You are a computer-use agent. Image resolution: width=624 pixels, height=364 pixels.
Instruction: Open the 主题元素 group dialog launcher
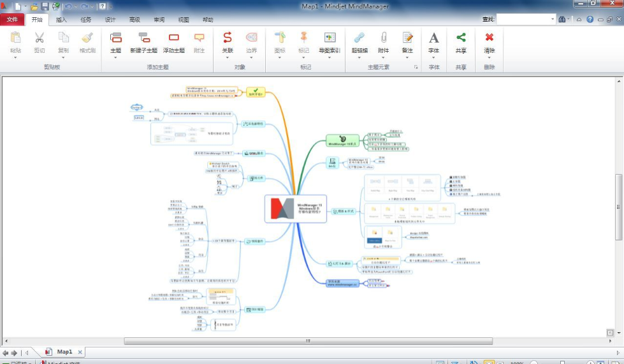[416, 67]
